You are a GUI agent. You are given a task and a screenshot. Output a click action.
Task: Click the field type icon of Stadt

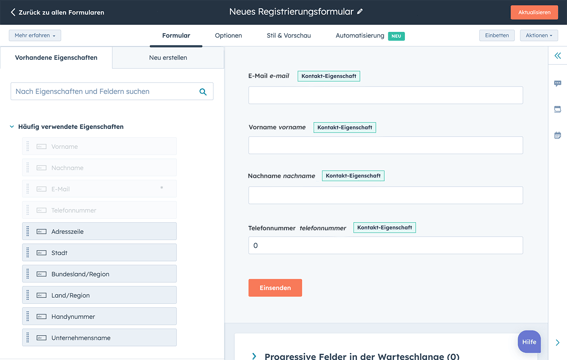(42, 253)
